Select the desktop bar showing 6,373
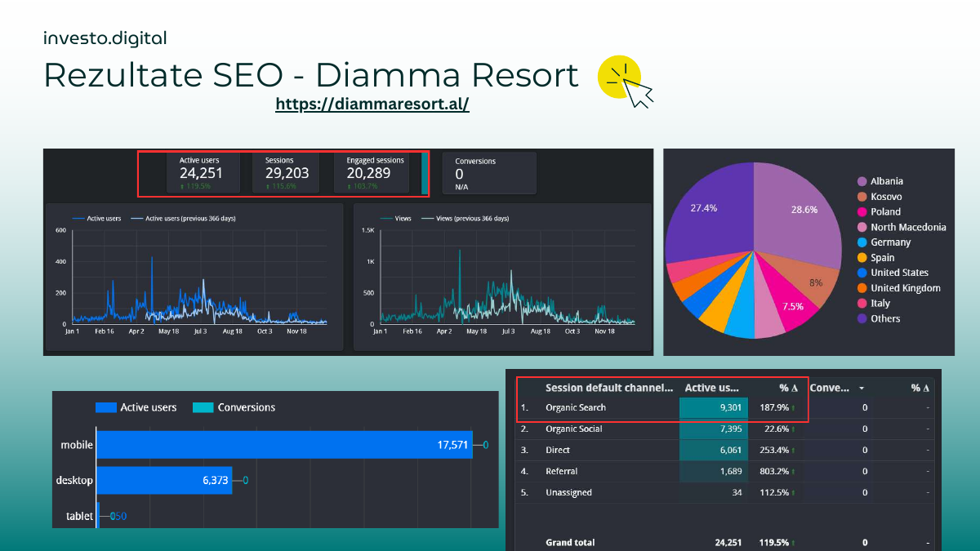The height and width of the screenshot is (551, 980). [x=164, y=481]
